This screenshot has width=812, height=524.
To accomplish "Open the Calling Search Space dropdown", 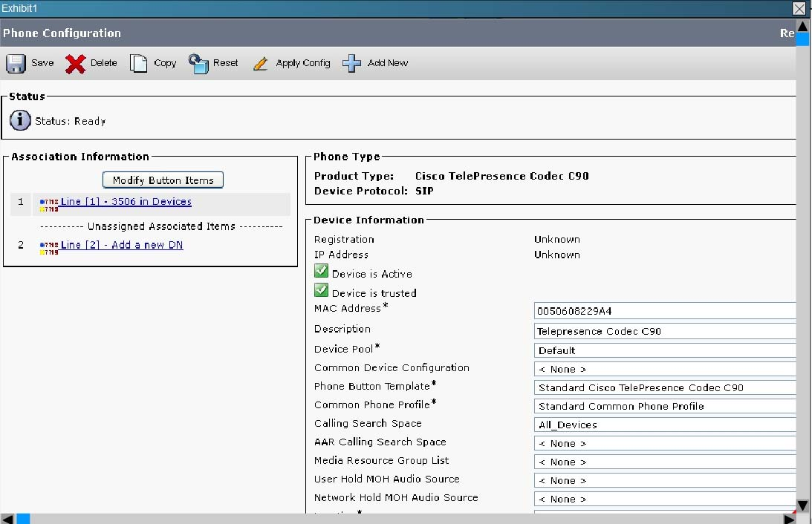I will [665, 425].
